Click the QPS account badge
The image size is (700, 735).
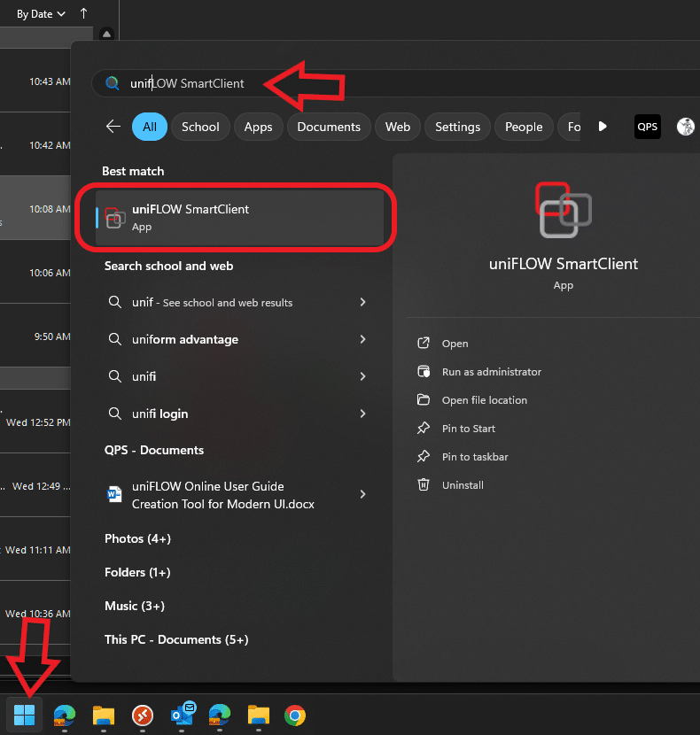648,127
